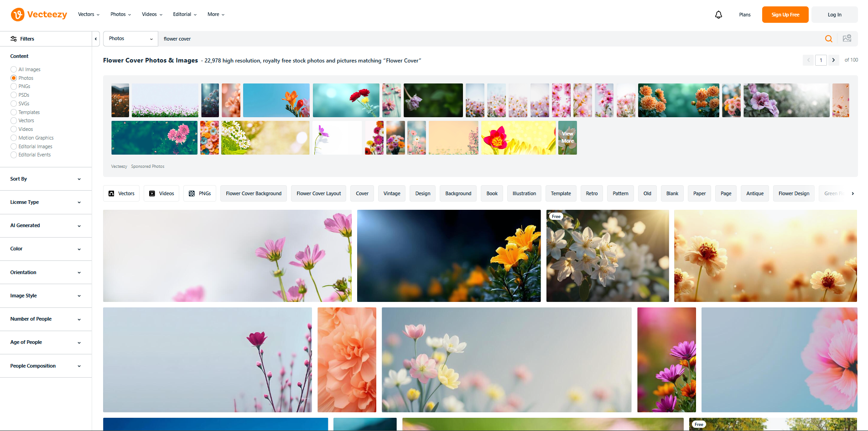
Task: Click the Book tag
Action: 492,193
